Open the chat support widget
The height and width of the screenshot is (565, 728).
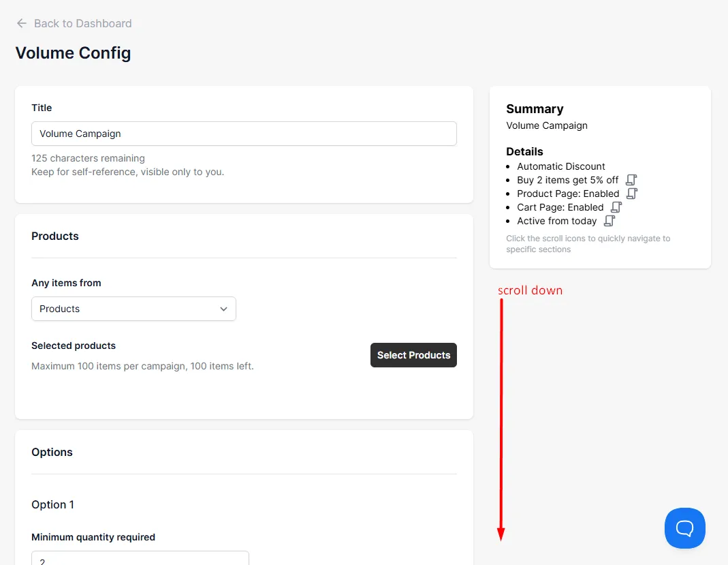[x=685, y=528]
